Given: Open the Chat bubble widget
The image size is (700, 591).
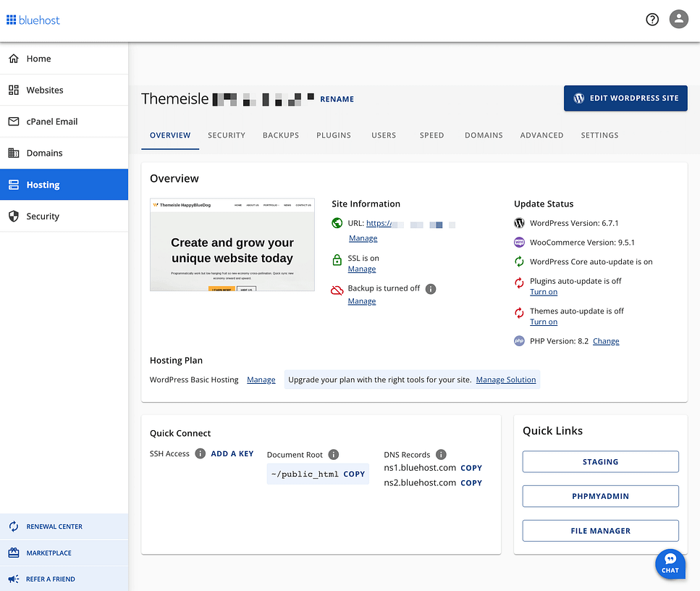Looking at the screenshot, I should 670,563.
